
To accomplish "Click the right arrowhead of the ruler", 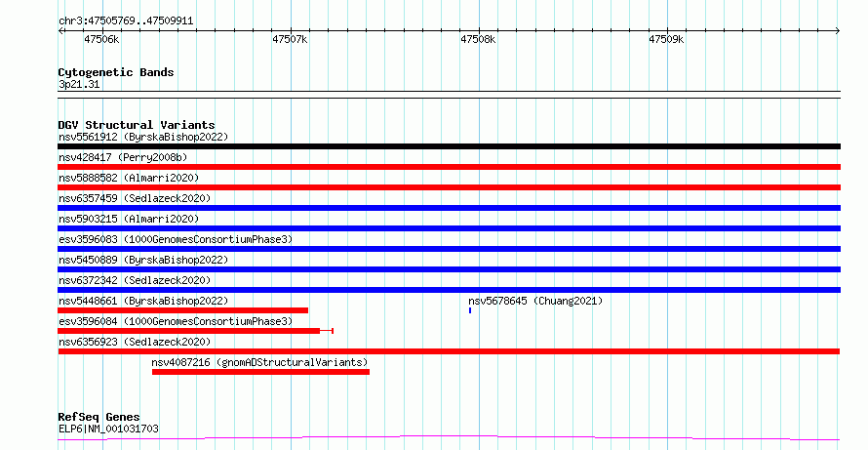I will point(838,31).
